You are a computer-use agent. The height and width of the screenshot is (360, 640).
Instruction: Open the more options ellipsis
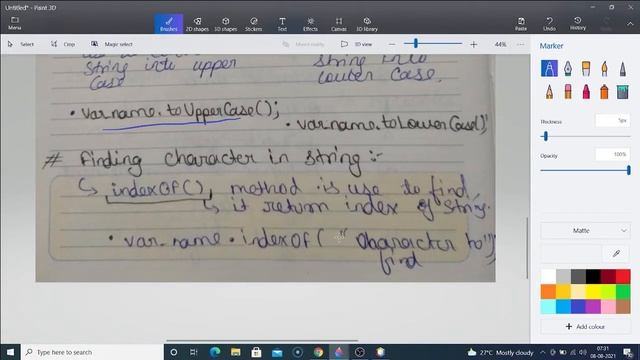point(520,44)
